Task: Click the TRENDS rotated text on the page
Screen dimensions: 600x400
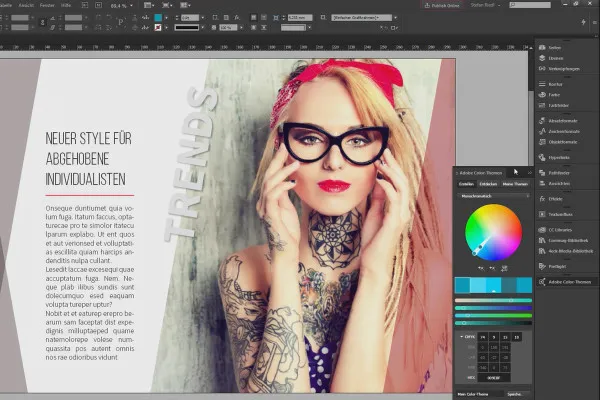Action: pos(190,165)
